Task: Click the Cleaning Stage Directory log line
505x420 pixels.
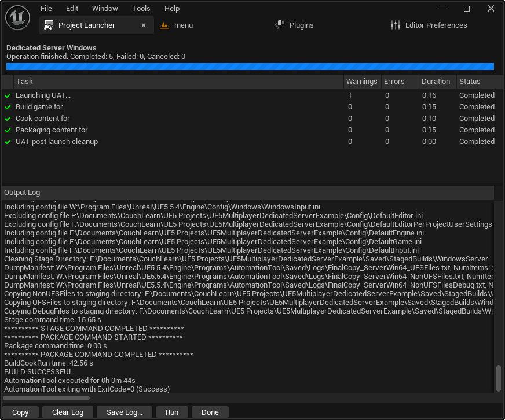Action: coord(246,259)
